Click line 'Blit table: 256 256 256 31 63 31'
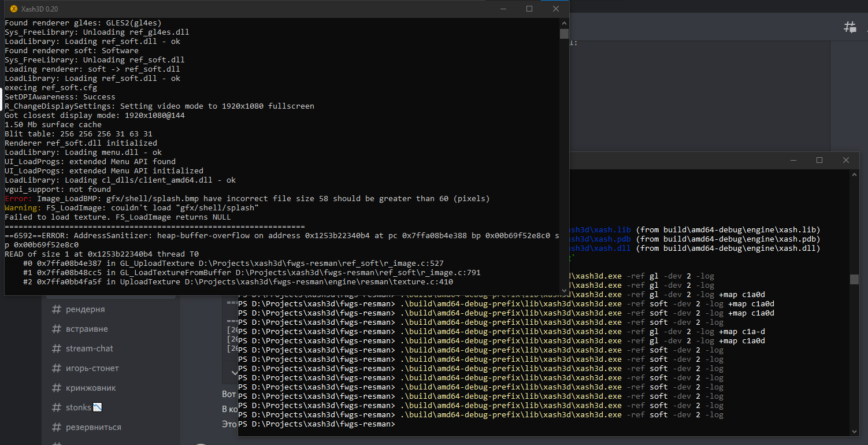The image size is (868, 445). click(78, 133)
